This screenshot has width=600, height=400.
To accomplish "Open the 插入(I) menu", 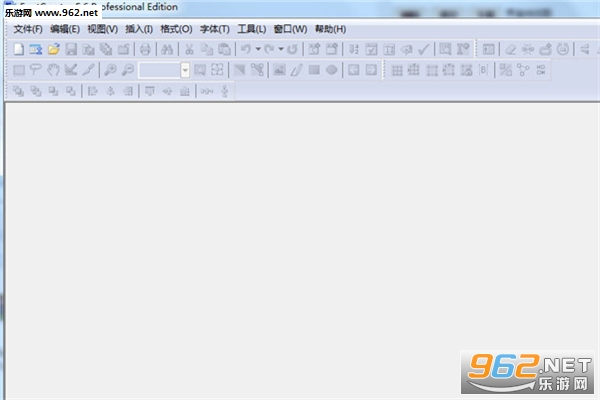I will click(x=139, y=29).
